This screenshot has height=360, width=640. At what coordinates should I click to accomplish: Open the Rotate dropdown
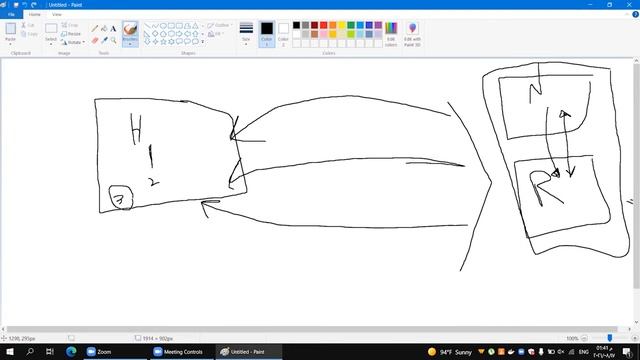coord(73,42)
